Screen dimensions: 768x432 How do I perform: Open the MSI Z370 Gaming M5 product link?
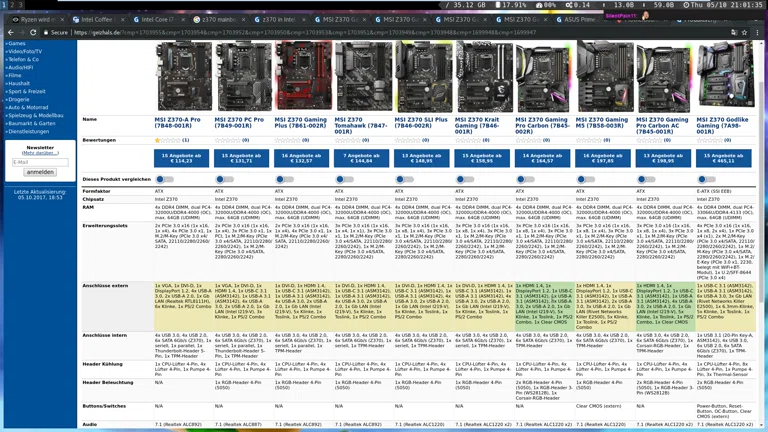pos(601,122)
